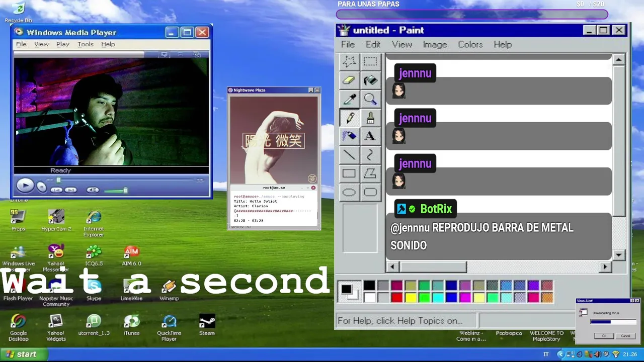The height and width of the screenshot is (362, 644).
Task: Open the Tools menu in Windows Media Player
Action: 85,44
